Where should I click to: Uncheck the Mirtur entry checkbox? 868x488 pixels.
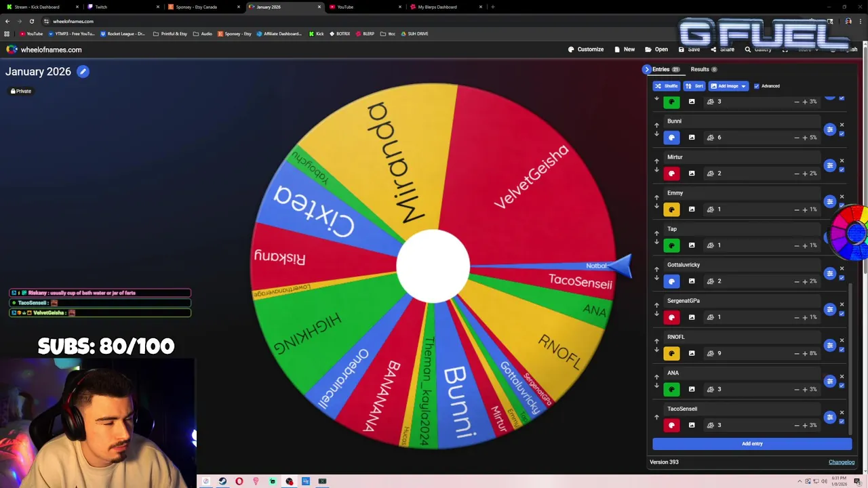click(842, 169)
